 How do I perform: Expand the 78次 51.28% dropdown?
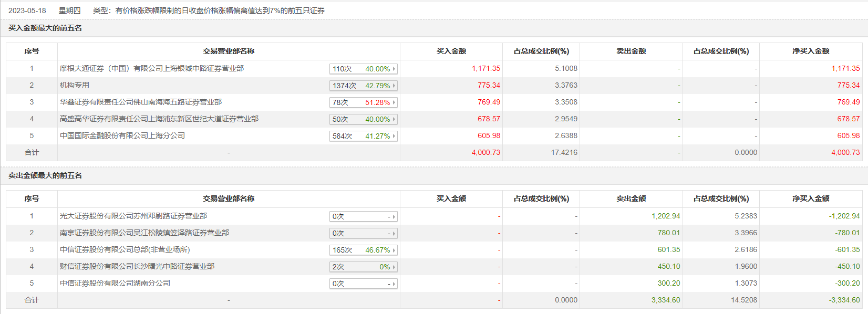pyautogui.click(x=364, y=102)
